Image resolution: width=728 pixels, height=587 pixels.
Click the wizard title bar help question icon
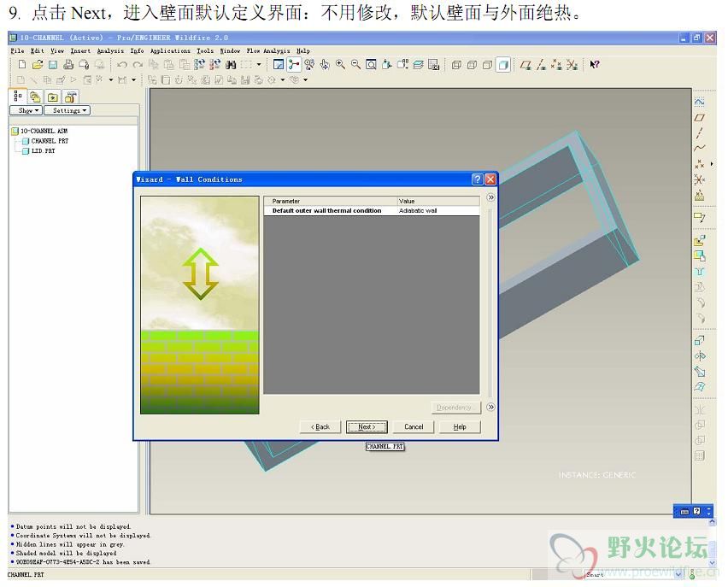478,179
